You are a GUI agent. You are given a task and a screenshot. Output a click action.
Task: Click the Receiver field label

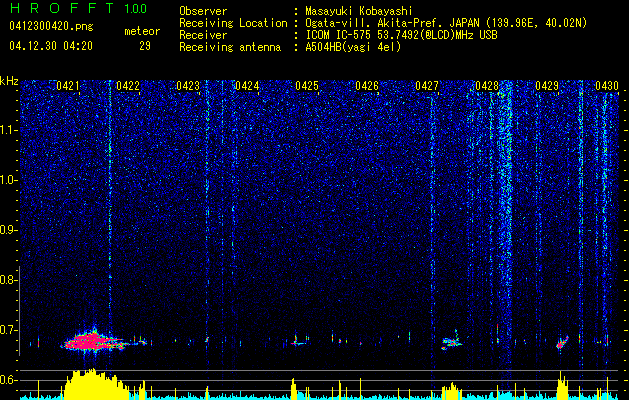click(203, 35)
